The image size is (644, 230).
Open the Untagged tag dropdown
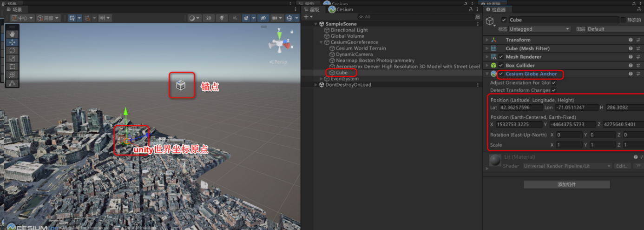tap(539, 29)
